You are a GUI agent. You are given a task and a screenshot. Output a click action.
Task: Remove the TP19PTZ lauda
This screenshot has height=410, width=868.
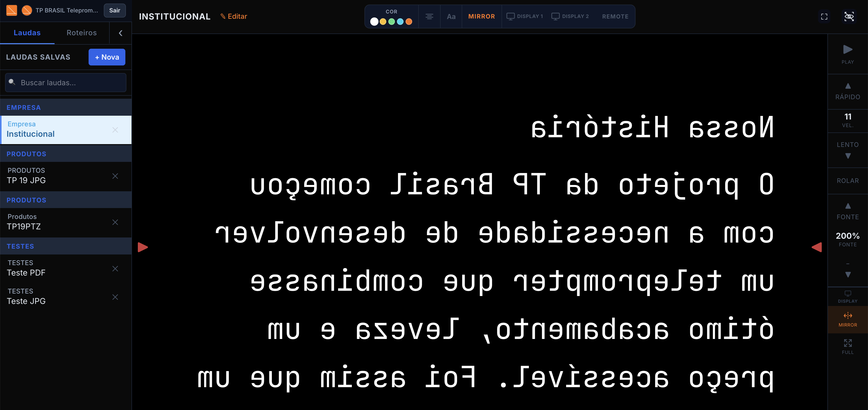pos(115,222)
